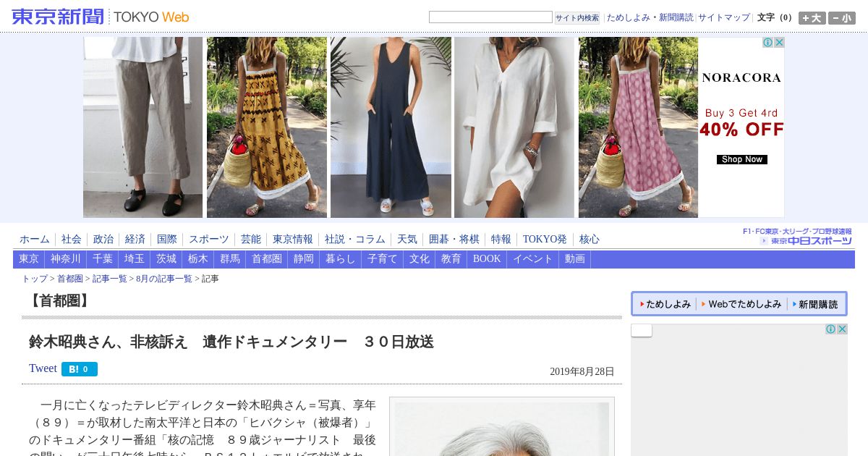Open the 政治 menu item
The height and width of the screenshot is (456, 868).
coord(103,240)
